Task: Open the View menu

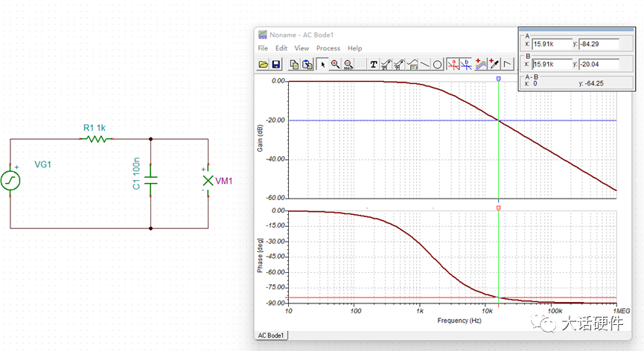Action: tap(302, 48)
